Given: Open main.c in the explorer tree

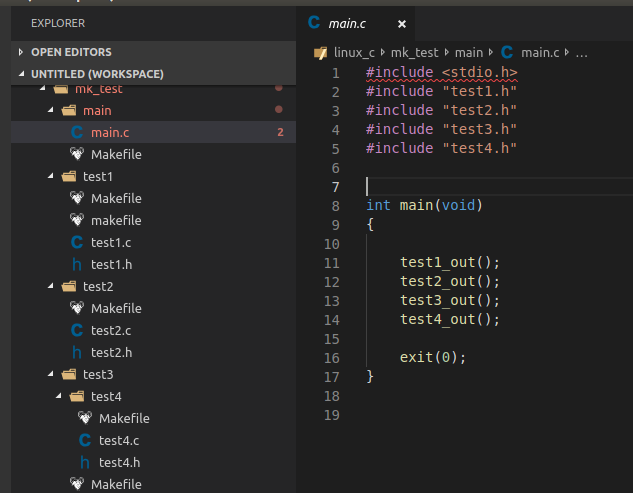Looking at the screenshot, I should 153,132.
